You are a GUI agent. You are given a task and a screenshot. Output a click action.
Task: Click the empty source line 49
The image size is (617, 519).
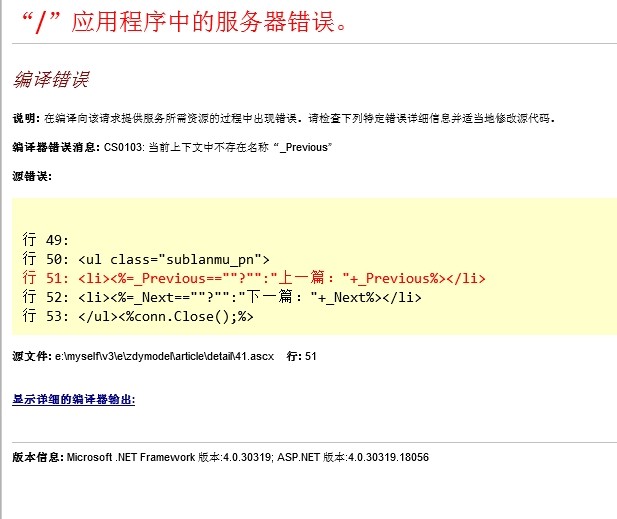[x=44, y=240]
